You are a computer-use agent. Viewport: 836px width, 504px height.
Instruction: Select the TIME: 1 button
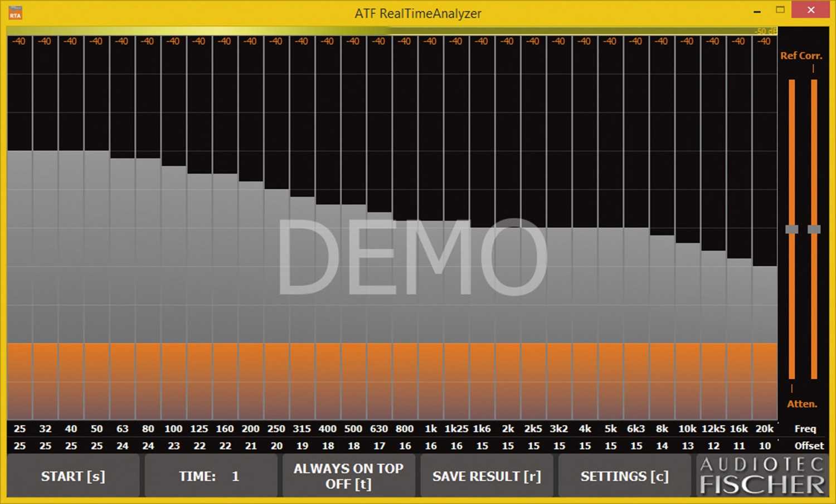coord(211,476)
